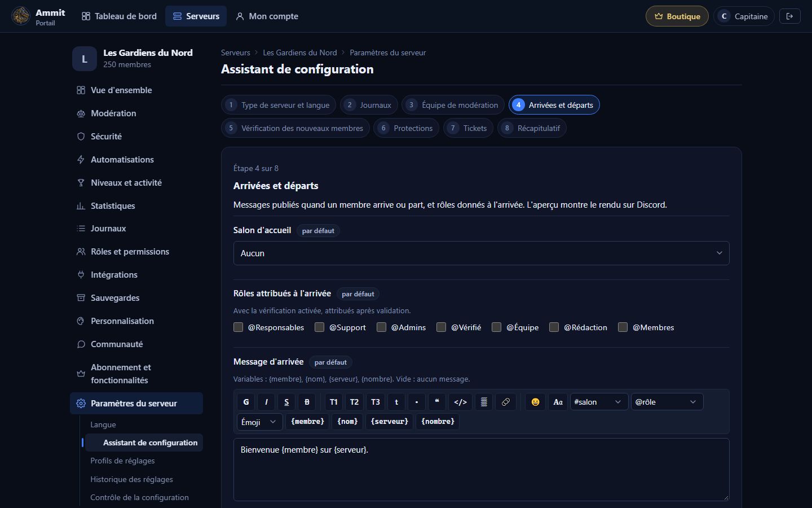The image size is (812, 508).
Task: Insert small text with the t button
Action: tap(396, 402)
